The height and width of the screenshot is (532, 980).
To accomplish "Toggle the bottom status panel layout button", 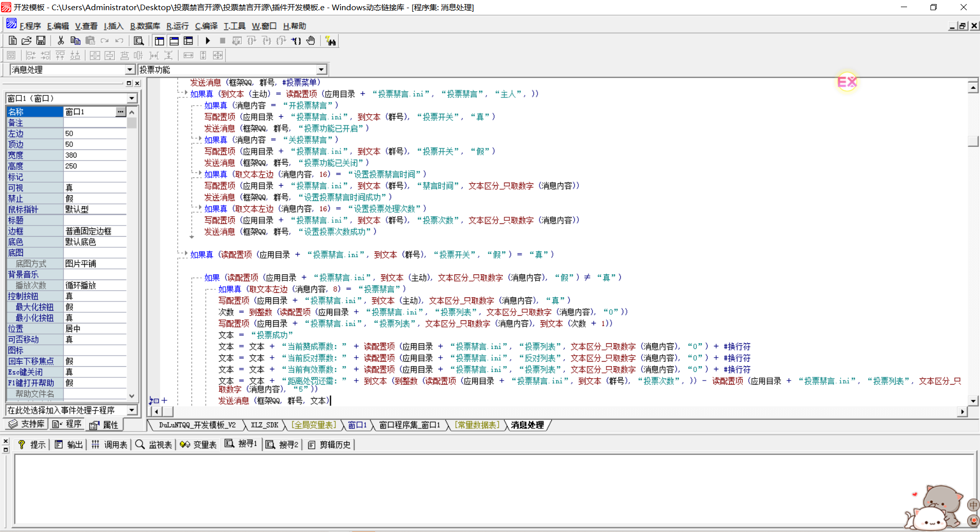I will pos(174,41).
